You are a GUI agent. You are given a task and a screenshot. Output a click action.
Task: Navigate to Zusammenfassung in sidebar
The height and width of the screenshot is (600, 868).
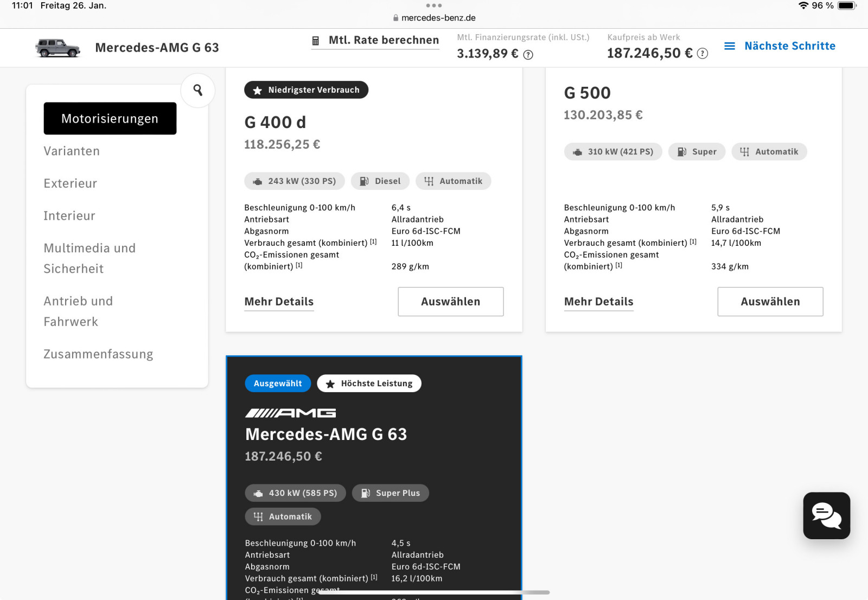(98, 354)
